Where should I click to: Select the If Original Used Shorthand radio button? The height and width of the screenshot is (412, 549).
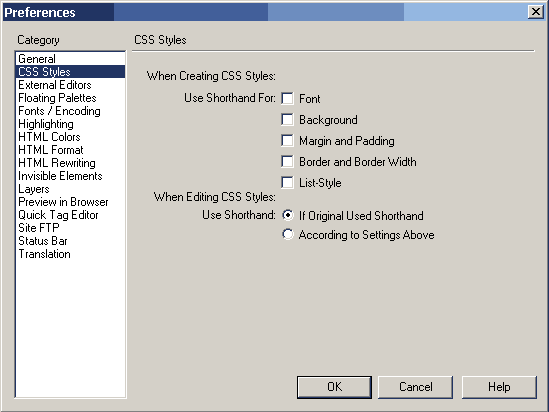point(288,215)
